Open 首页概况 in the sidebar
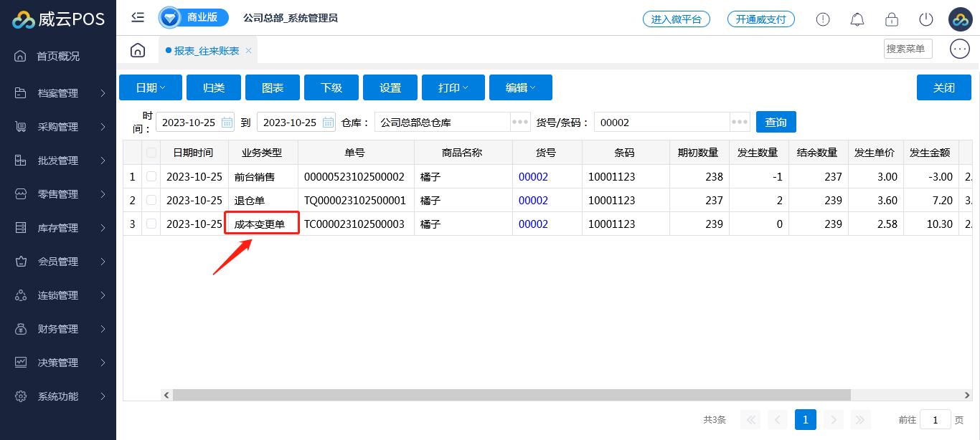 point(58,56)
